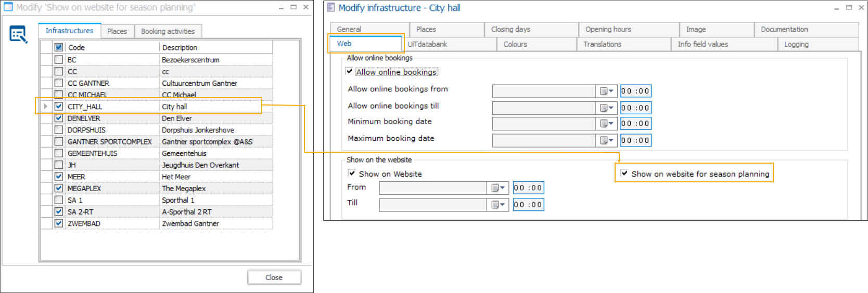
Task: Open the Opening hours tab
Action: point(629,29)
